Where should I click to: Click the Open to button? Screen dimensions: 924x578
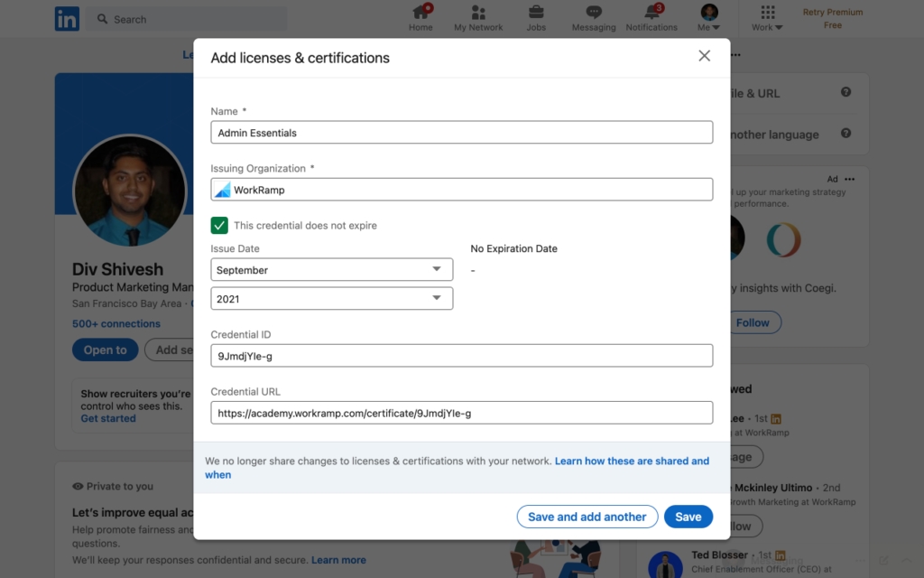coord(105,350)
